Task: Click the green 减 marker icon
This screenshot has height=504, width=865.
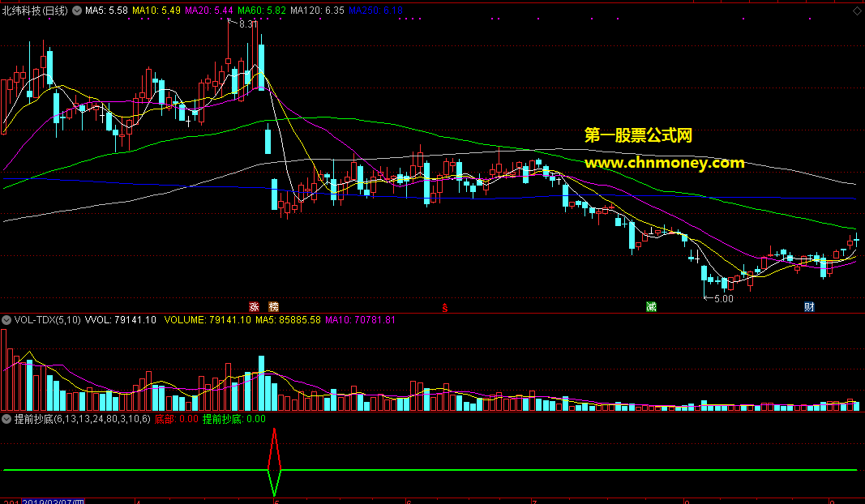Action: pyautogui.click(x=651, y=306)
